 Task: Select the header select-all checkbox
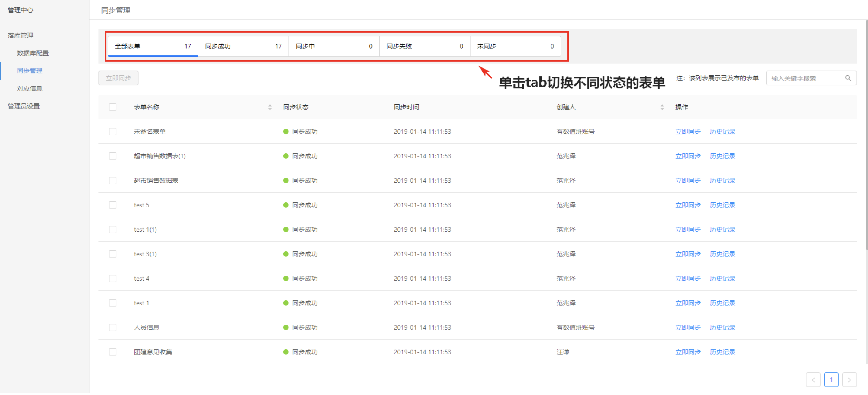coord(113,108)
